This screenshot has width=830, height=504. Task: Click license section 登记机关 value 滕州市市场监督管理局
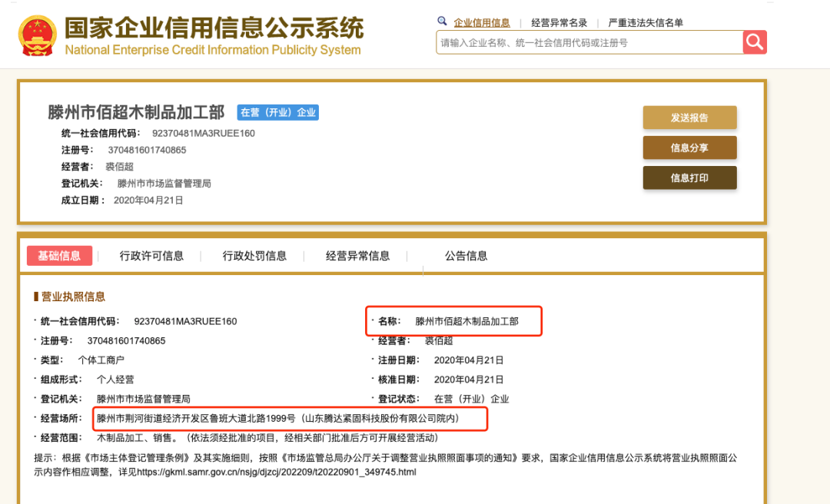pos(143,399)
